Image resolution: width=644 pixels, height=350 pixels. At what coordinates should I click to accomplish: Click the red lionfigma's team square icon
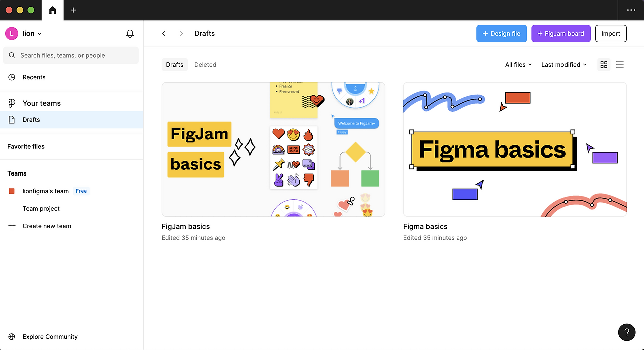[12, 191]
